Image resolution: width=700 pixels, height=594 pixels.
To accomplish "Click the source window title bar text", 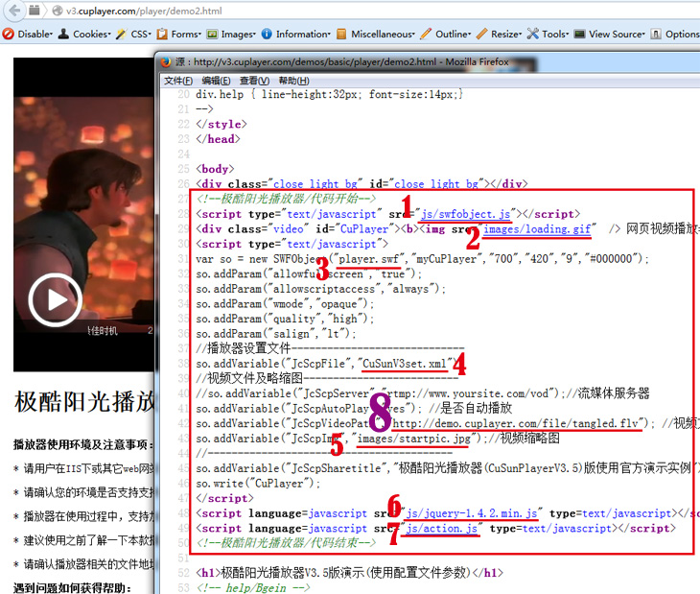I will 342,62.
